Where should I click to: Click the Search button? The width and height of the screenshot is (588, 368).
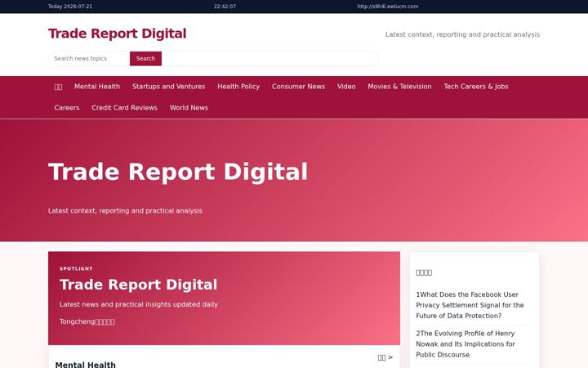click(x=145, y=59)
